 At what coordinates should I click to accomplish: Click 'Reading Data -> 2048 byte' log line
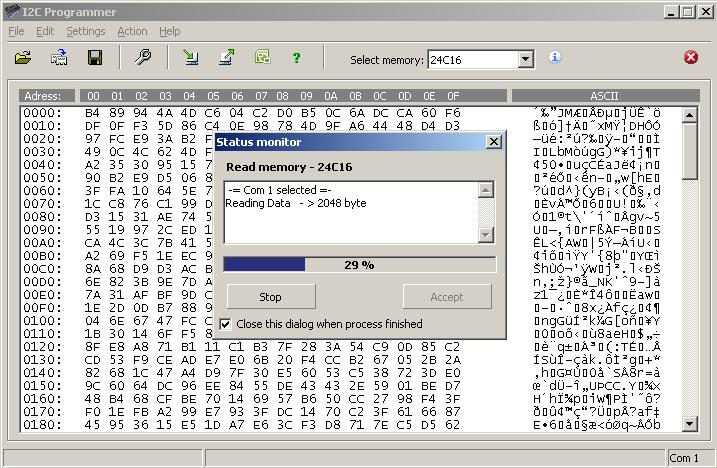(x=295, y=203)
